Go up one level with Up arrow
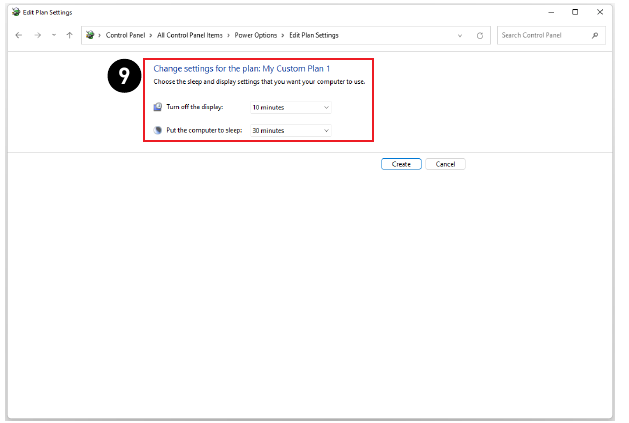Viewport: 629px width, 423px height. [x=69, y=35]
